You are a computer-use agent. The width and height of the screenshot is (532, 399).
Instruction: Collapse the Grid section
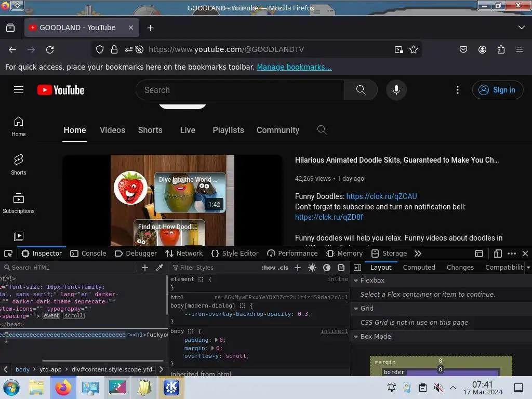click(x=356, y=309)
